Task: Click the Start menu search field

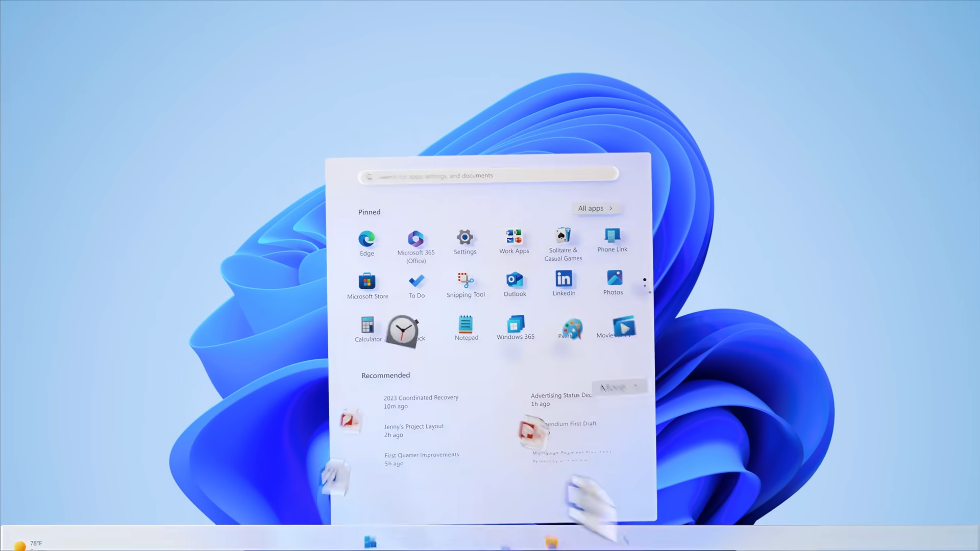Action: coord(487,175)
